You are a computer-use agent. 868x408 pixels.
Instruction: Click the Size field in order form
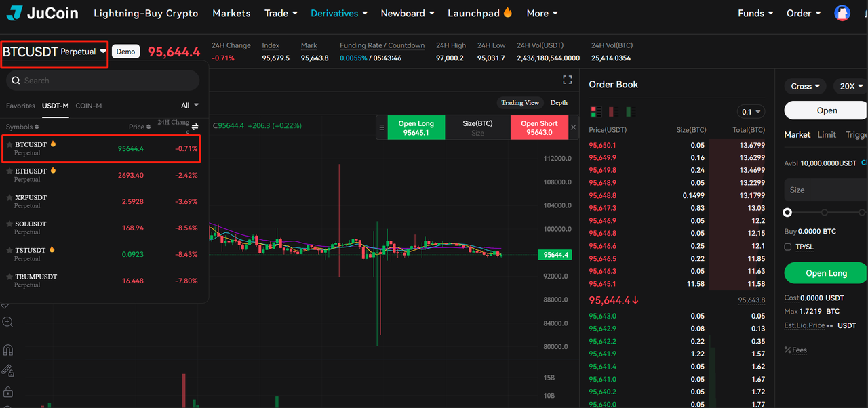click(x=826, y=190)
